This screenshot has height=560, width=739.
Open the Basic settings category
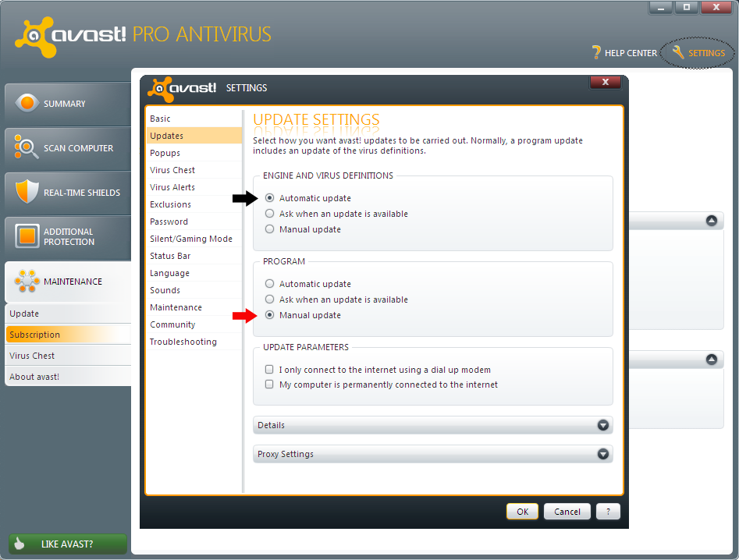coord(194,119)
